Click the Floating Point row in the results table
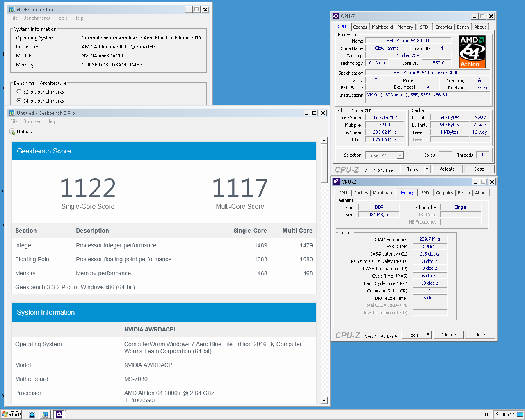This screenshot has height=420, width=525. click(x=164, y=259)
